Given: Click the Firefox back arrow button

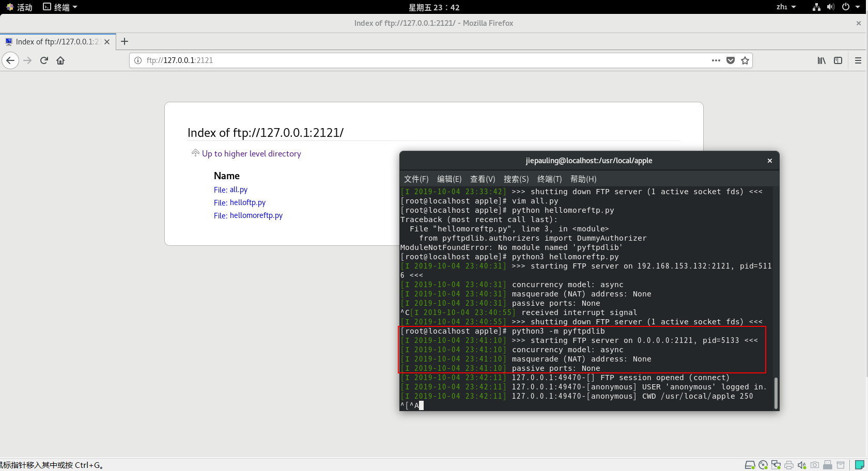Looking at the screenshot, I should [10, 60].
